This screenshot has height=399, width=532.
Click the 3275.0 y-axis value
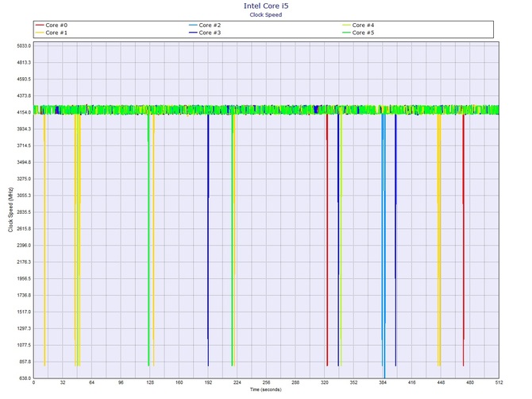24,179
